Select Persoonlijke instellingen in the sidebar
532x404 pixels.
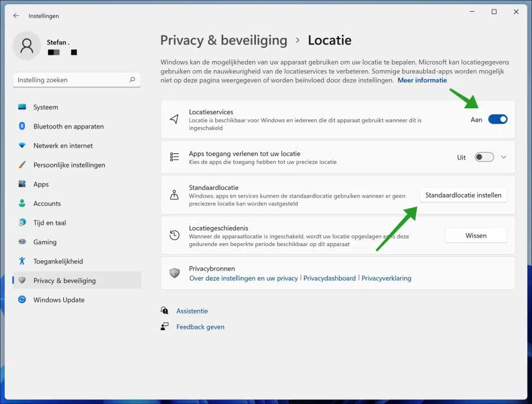(x=77, y=165)
